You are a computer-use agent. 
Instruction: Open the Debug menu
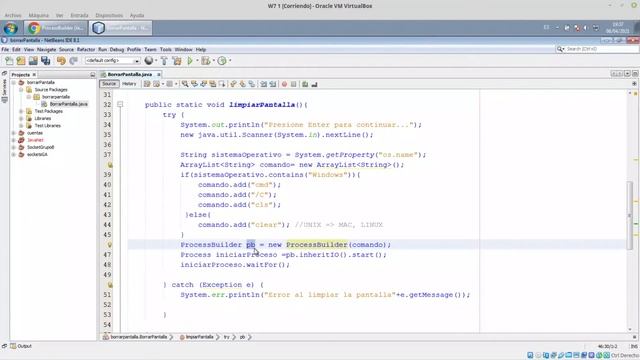(x=116, y=49)
